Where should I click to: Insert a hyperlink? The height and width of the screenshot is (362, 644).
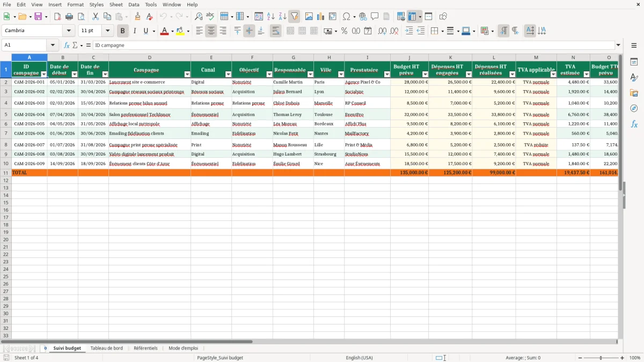click(363, 17)
